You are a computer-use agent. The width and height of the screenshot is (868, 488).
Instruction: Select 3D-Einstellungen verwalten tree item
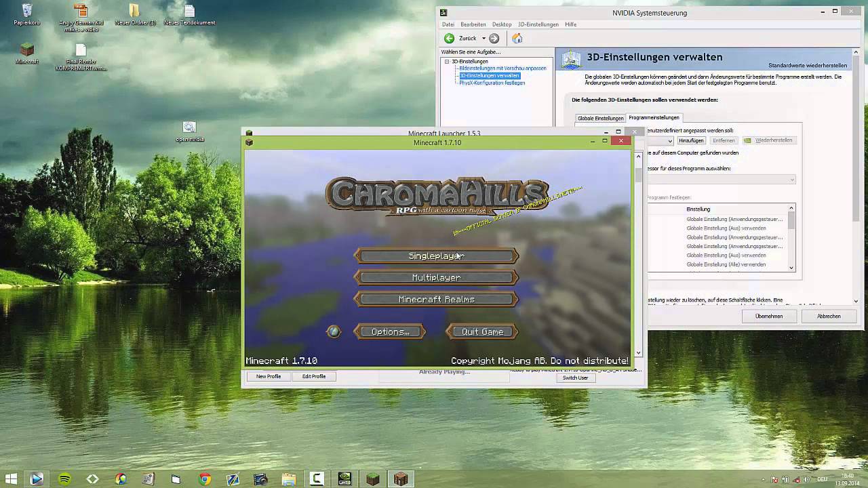tap(489, 76)
